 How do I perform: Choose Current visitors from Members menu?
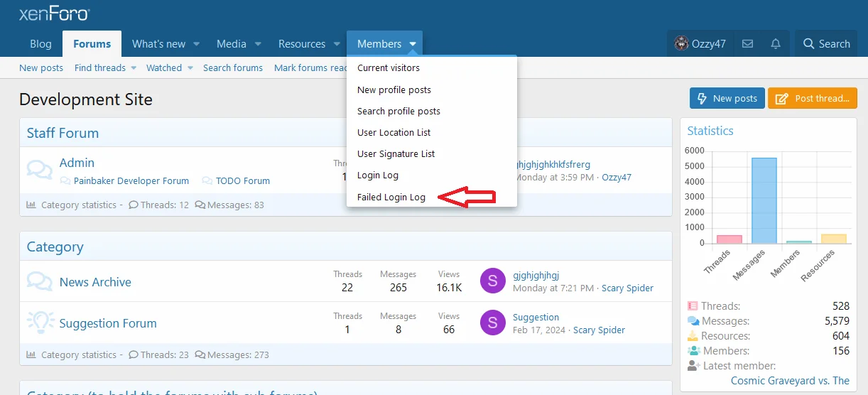click(x=389, y=68)
